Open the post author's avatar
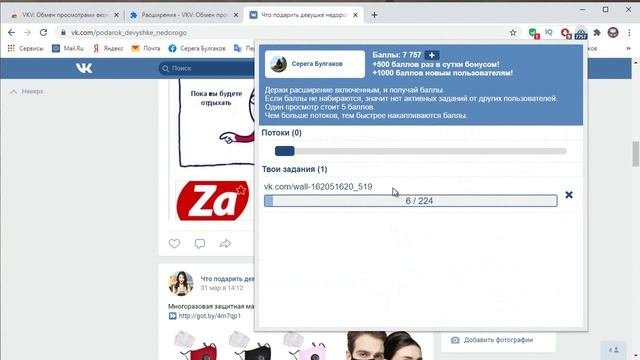 tap(181, 283)
